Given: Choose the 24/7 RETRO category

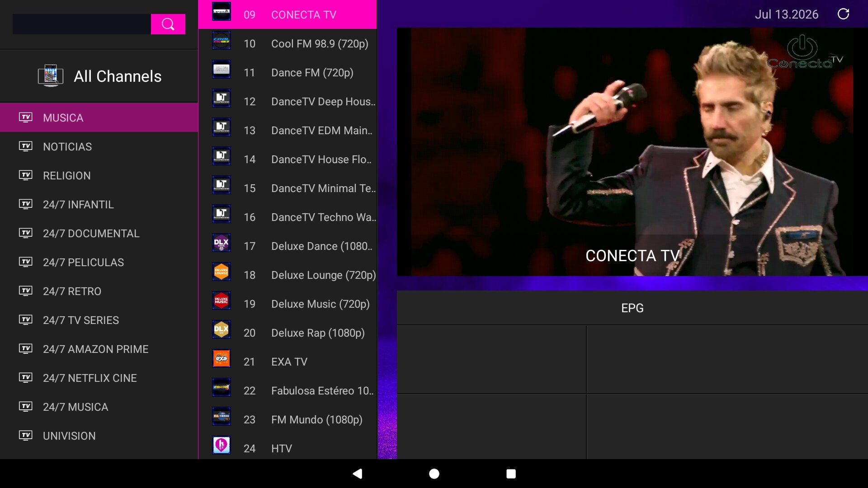Looking at the screenshot, I should [x=99, y=291].
